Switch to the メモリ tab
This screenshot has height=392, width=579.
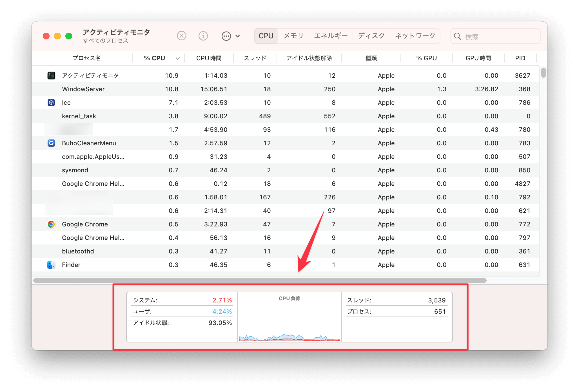pos(293,36)
